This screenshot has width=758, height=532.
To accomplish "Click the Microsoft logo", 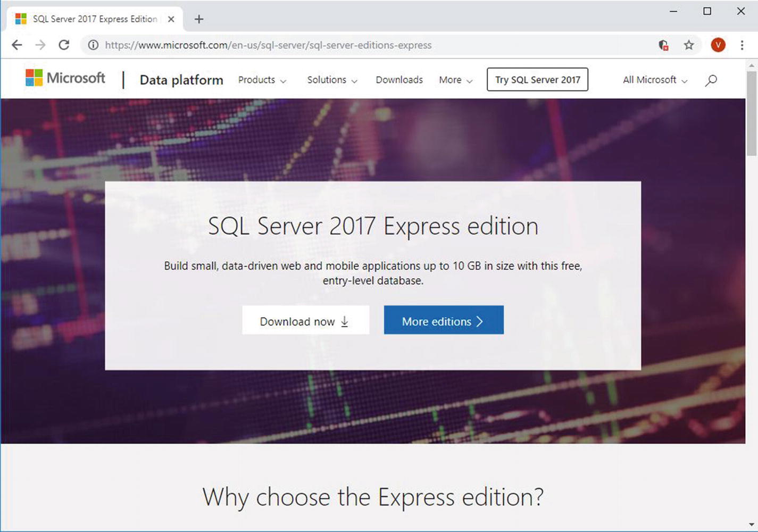I will click(x=65, y=78).
